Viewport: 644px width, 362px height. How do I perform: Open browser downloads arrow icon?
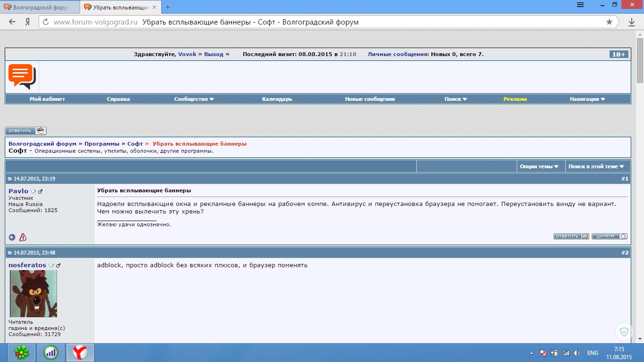click(x=632, y=22)
